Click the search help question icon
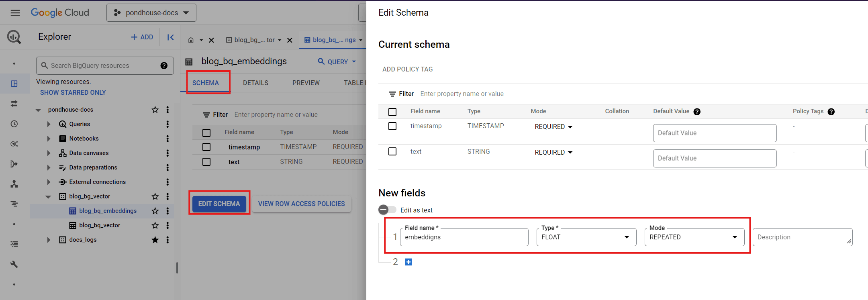The height and width of the screenshot is (300, 868). (x=164, y=65)
